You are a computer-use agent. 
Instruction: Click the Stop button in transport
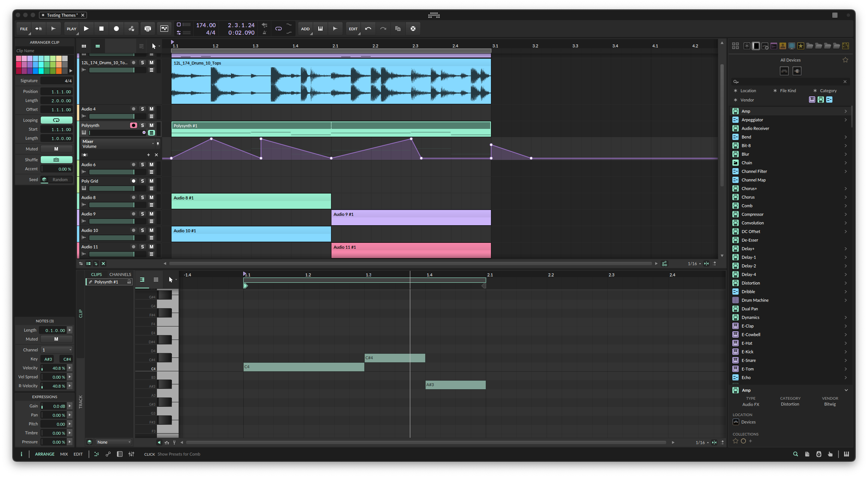[101, 28]
